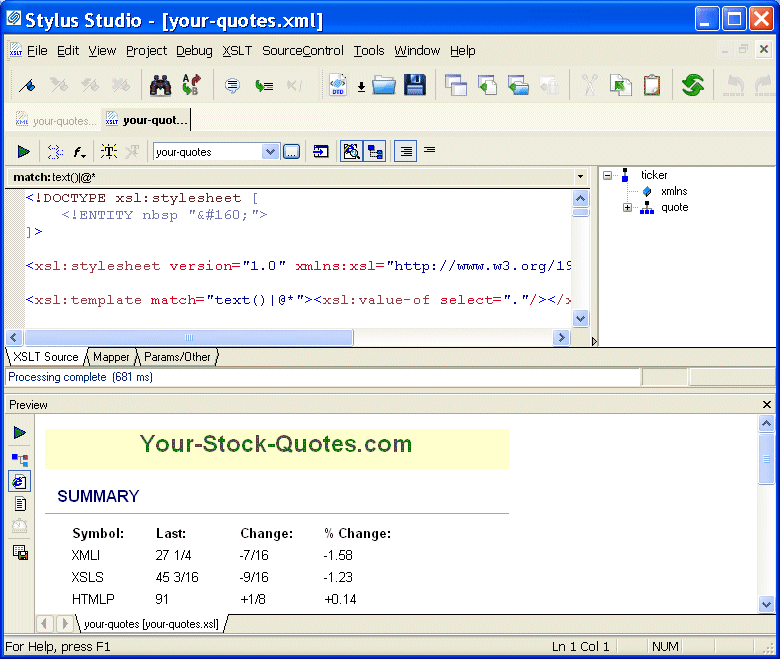Open the your-quotes scenario dropdown
The height and width of the screenshot is (659, 780).
269,152
